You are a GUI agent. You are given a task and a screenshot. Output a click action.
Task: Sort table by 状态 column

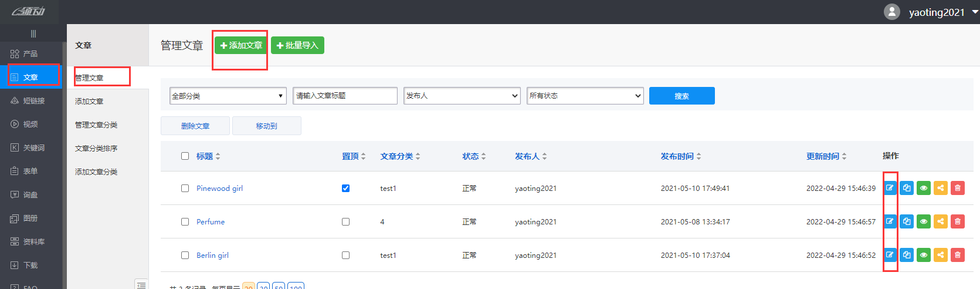[x=474, y=156]
